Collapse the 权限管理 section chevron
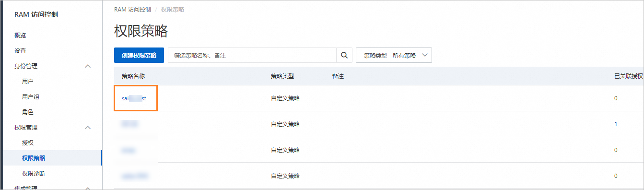 pyautogui.click(x=88, y=128)
